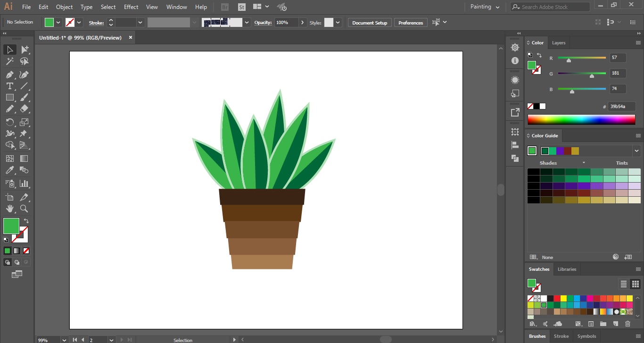Screen dimensions: 644x343
Task: Select the Gradient tool
Action: click(24, 158)
